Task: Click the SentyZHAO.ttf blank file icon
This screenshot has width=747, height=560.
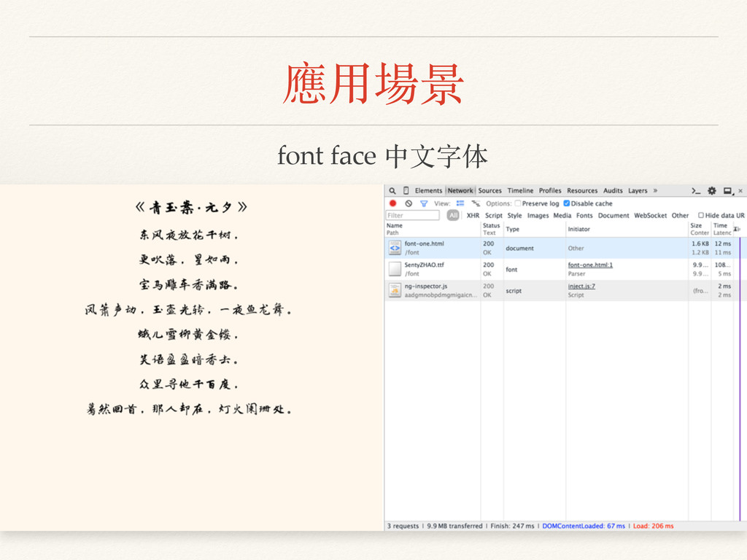Action: tap(395, 269)
